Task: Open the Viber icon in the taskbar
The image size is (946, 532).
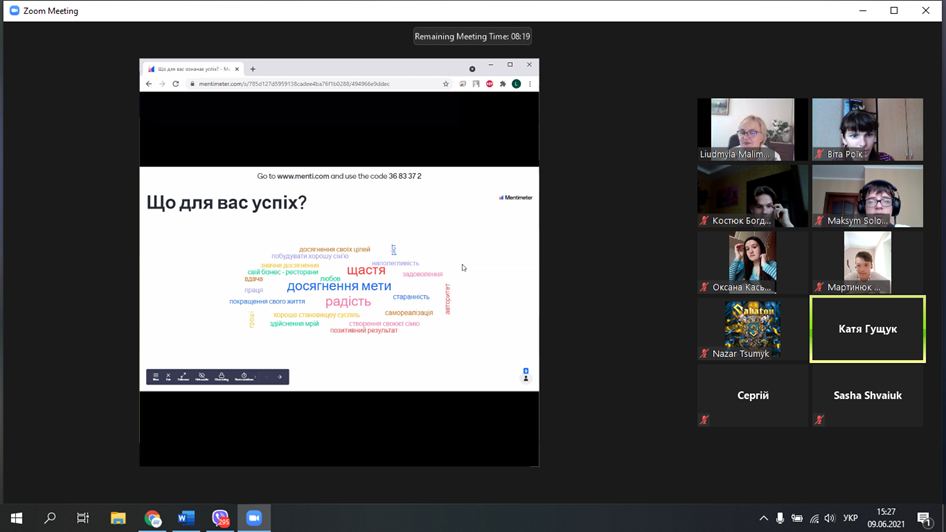Action: (220, 518)
